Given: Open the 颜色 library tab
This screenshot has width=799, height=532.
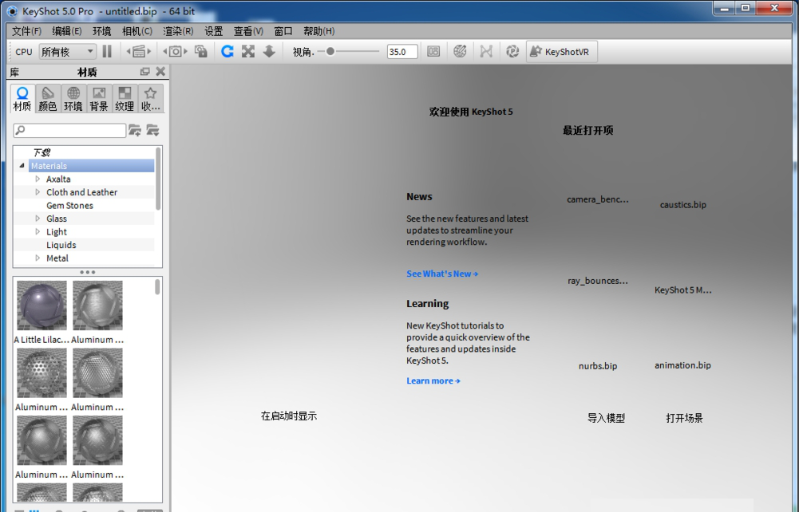Looking at the screenshot, I should point(48,99).
